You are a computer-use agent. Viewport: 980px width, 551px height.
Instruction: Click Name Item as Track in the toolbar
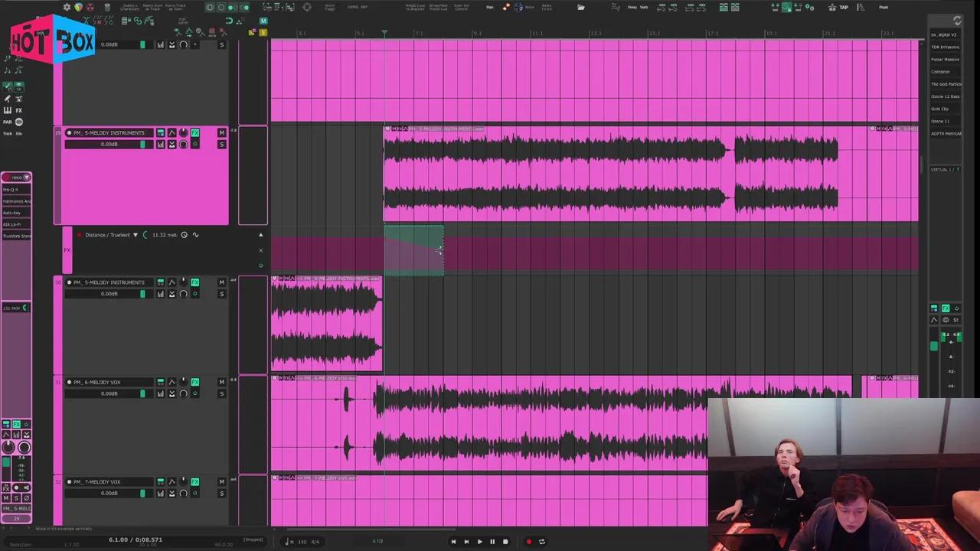[152, 7]
